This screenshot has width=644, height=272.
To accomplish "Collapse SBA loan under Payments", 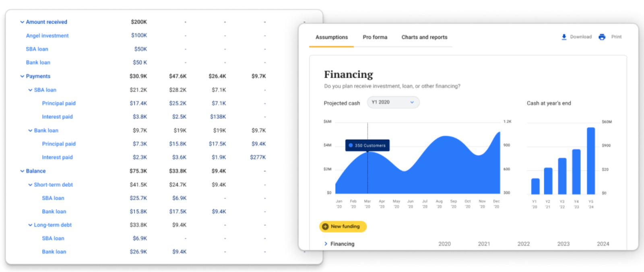I will click(30, 90).
